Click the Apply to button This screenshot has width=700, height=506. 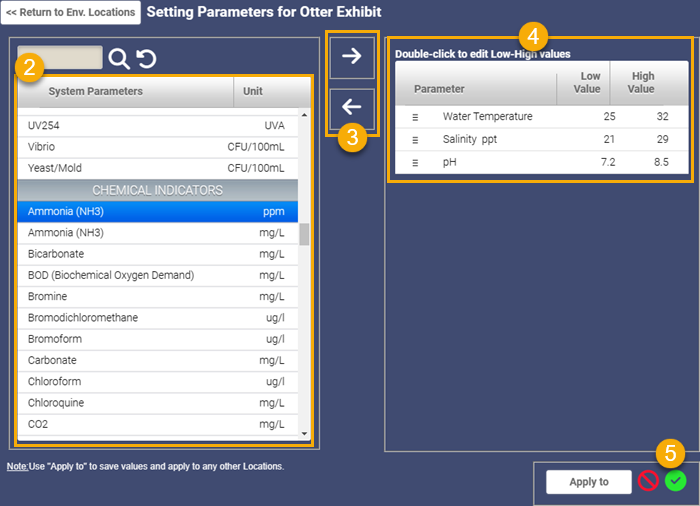(x=589, y=482)
